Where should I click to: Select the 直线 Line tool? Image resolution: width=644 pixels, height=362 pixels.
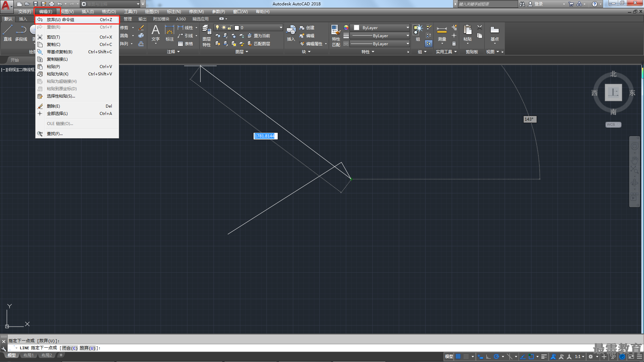[7, 33]
